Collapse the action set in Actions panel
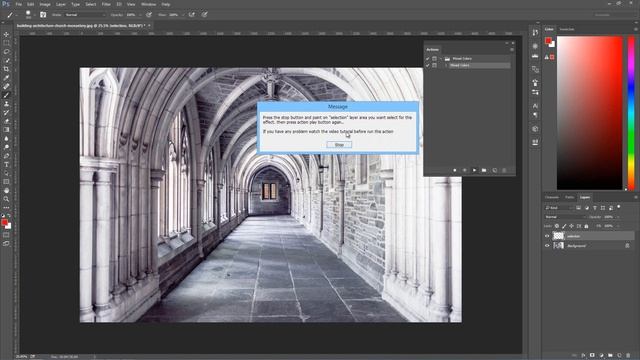Screen dimensions: 640x360 441,59
